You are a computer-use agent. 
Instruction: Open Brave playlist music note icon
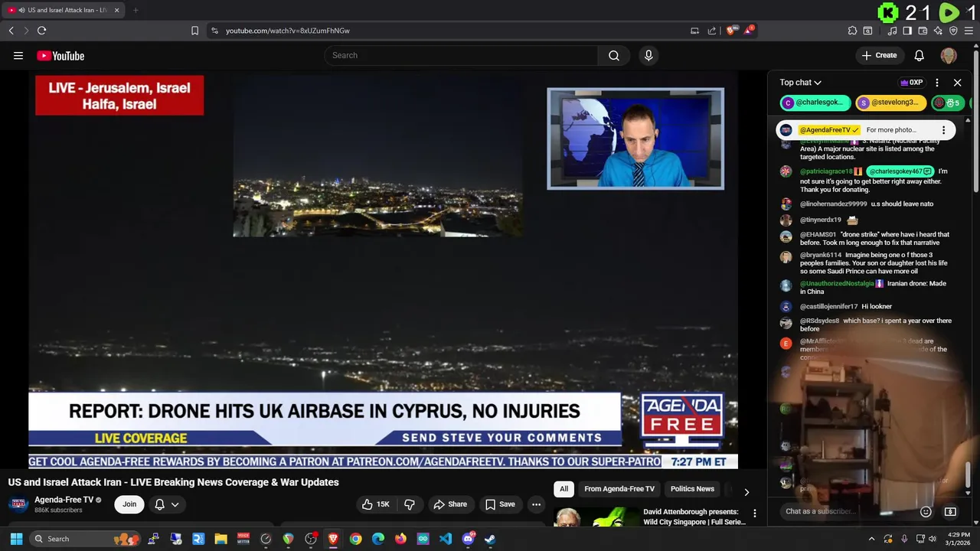893,31
